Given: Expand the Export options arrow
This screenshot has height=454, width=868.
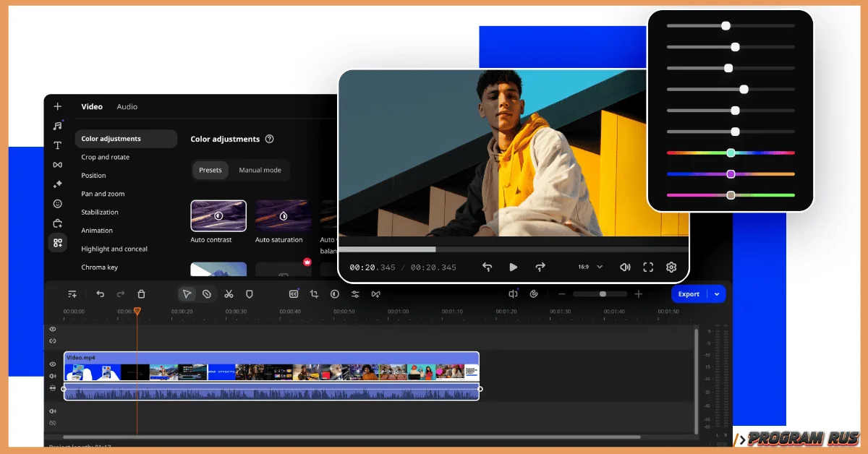Looking at the screenshot, I should pyautogui.click(x=717, y=294).
